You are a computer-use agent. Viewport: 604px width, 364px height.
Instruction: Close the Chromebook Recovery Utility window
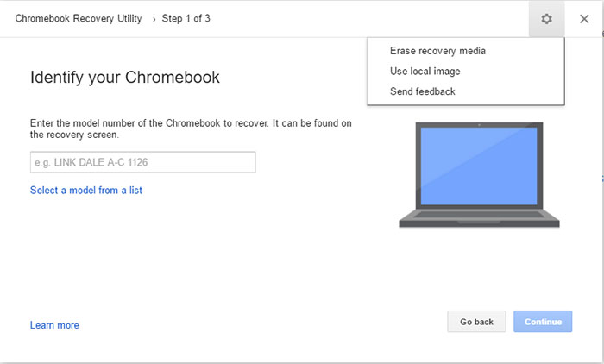[x=584, y=18]
